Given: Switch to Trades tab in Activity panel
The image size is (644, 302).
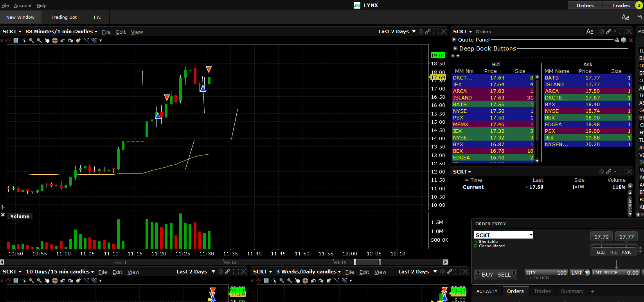Looking at the screenshot, I should pos(542,291).
